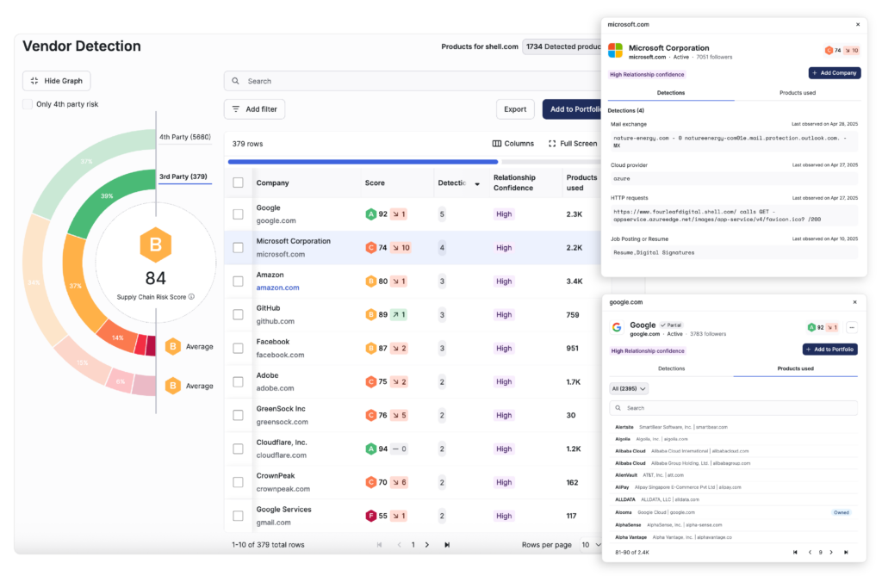Select the 3rd Party (379) graph tab

coord(183,176)
